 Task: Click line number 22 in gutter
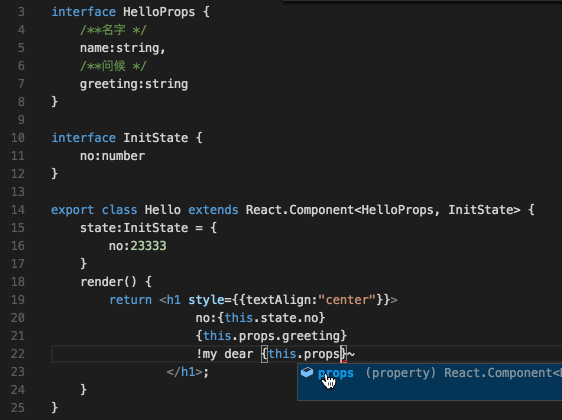(x=18, y=354)
